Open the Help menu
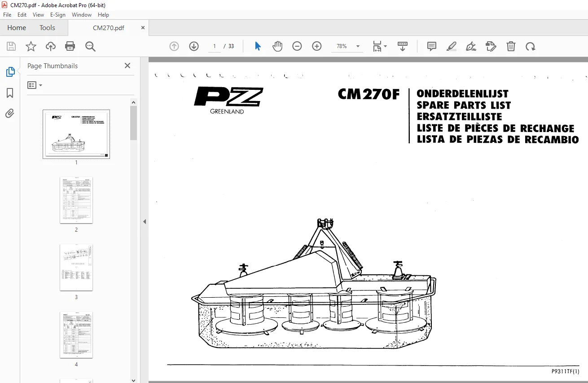Viewport: 588px width, 383px height. [104, 15]
